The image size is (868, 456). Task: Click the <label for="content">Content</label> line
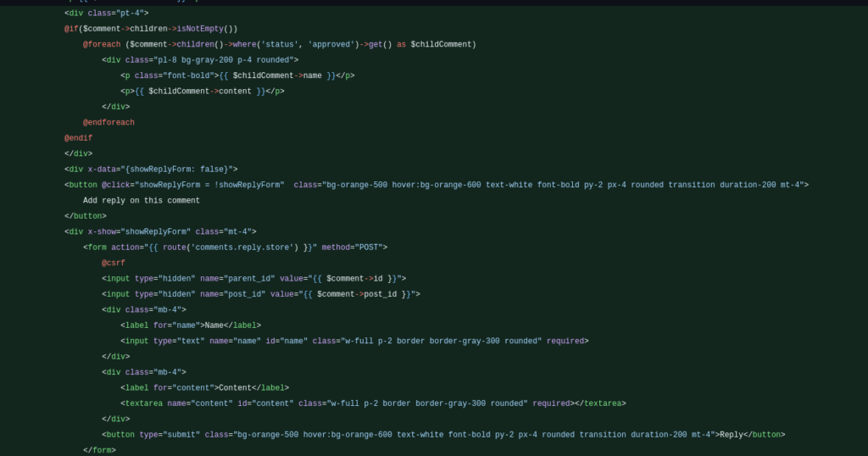pos(205,388)
